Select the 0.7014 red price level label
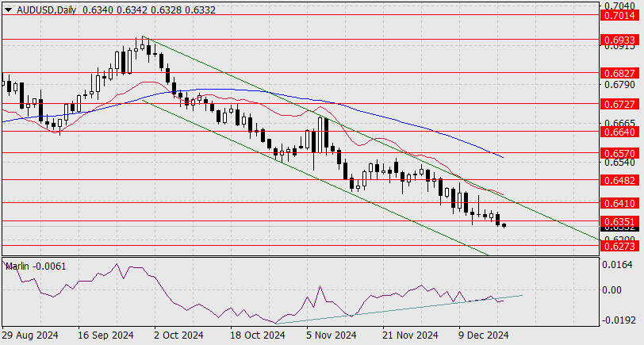The image size is (644, 345). pyautogui.click(x=619, y=16)
